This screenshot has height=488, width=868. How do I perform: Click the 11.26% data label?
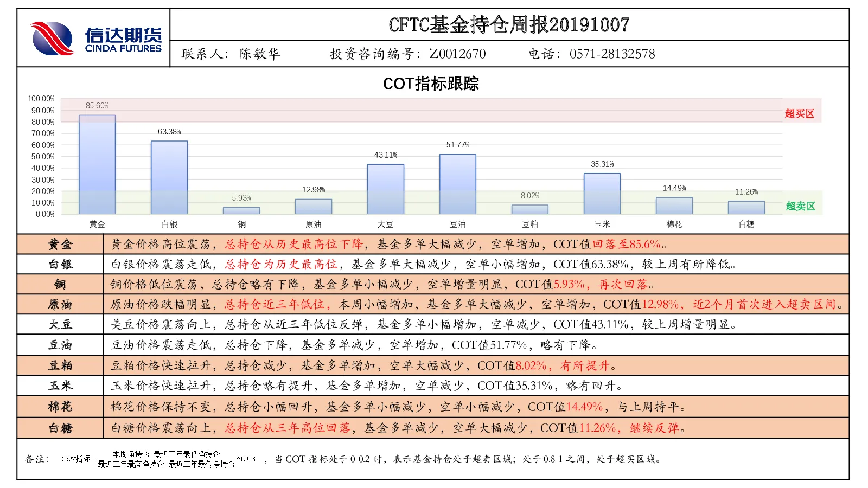[x=746, y=192]
